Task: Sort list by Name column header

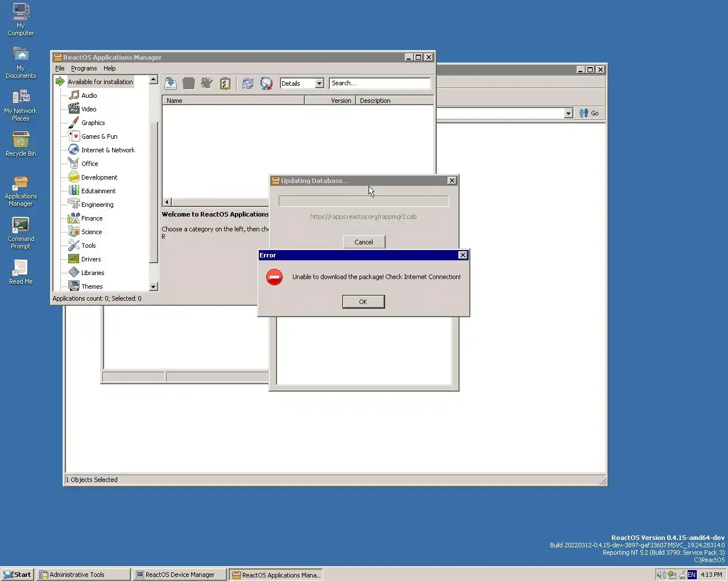Action: coord(233,101)
